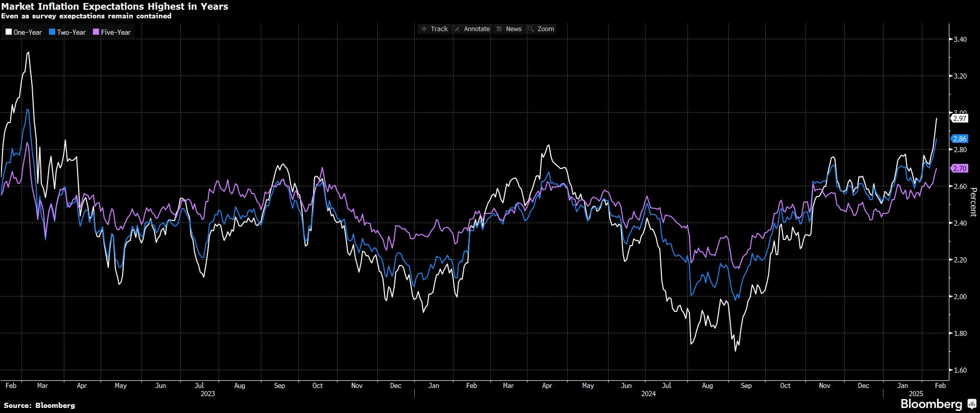980x413 pixels.
Task: Click the Bloomberg wordmark text
Action: coord(931,404)
